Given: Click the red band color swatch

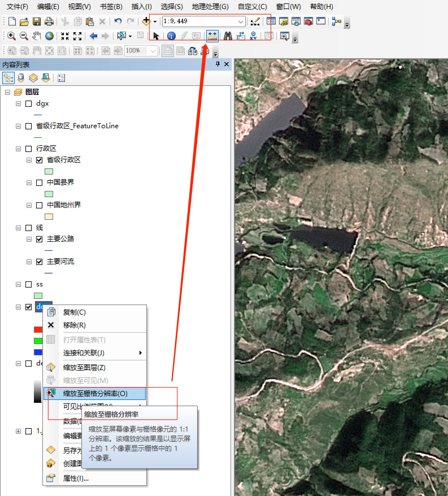Looking at the screenshot, I should [x=38, y=330].
